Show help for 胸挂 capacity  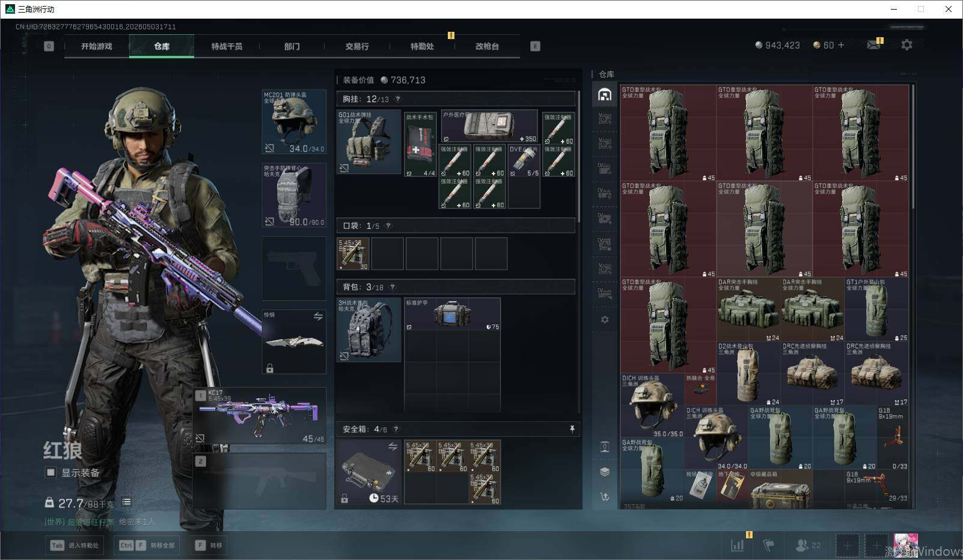[x=397, y=99]
